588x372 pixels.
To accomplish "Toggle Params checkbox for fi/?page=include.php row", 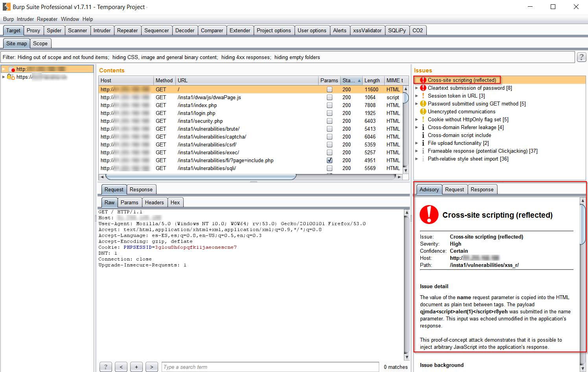I will coord(330,160).
